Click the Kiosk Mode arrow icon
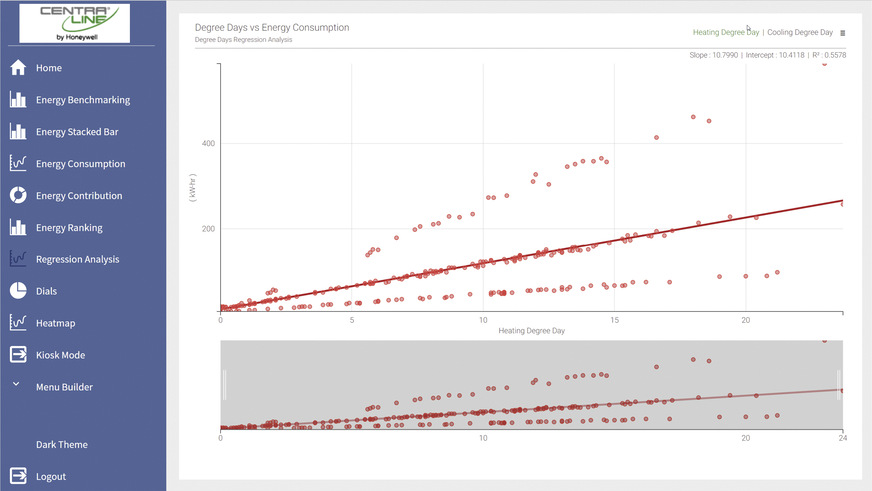 (x=17, y=355)
